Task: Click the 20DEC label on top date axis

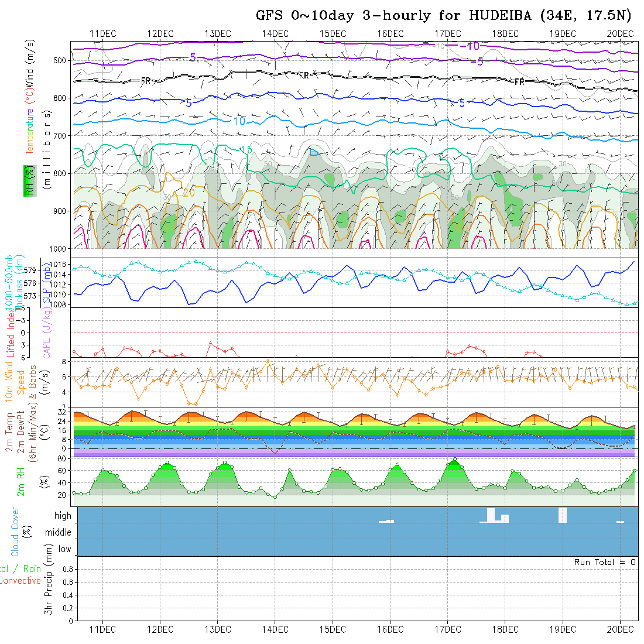Action: 619,33
